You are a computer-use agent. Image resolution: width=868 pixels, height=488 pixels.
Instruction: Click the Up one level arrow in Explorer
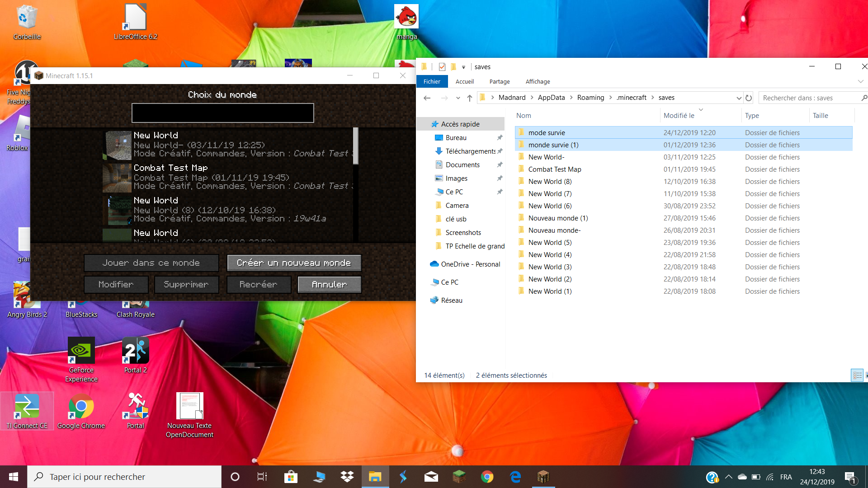tap(470, 98)
